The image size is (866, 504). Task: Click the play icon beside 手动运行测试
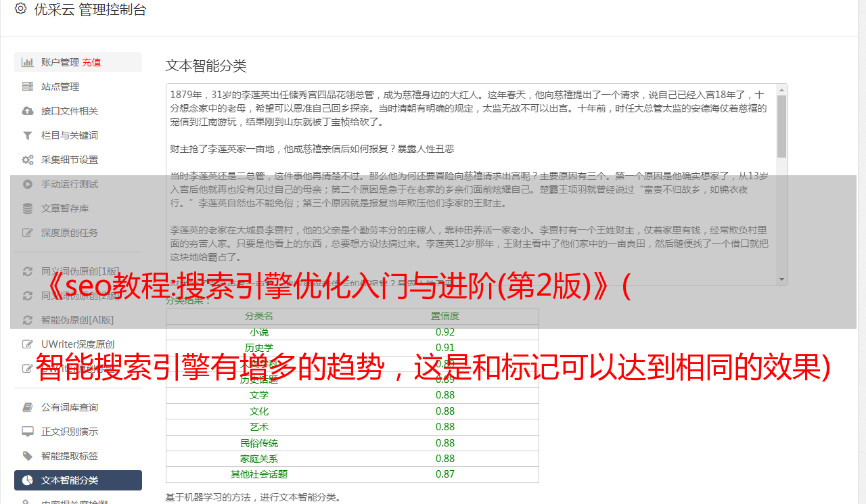point(28,184)
